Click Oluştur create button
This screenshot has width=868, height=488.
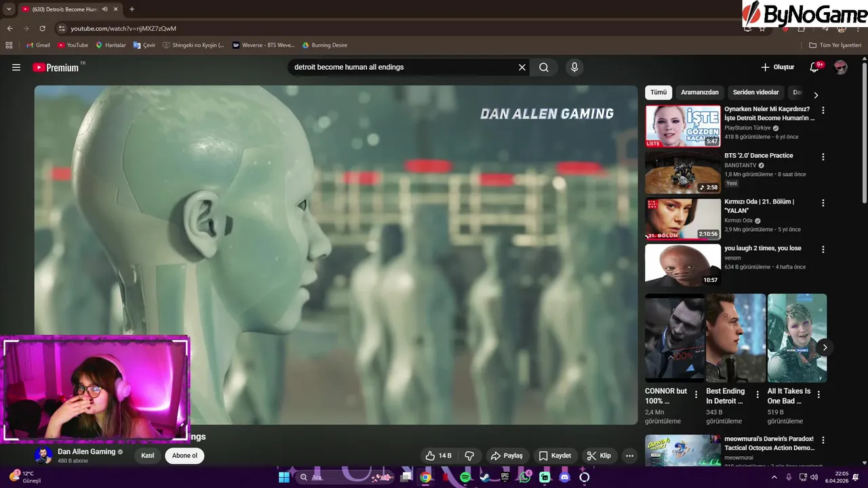pos(777,67)
